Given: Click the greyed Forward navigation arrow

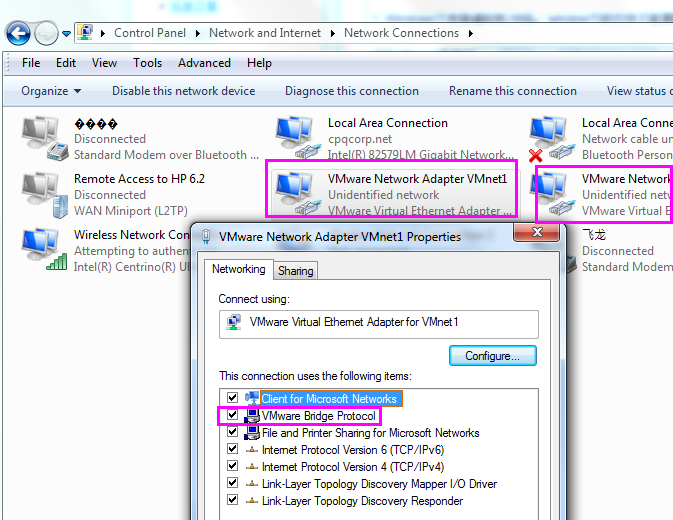Looking at the screenshot, I should 46,33.
